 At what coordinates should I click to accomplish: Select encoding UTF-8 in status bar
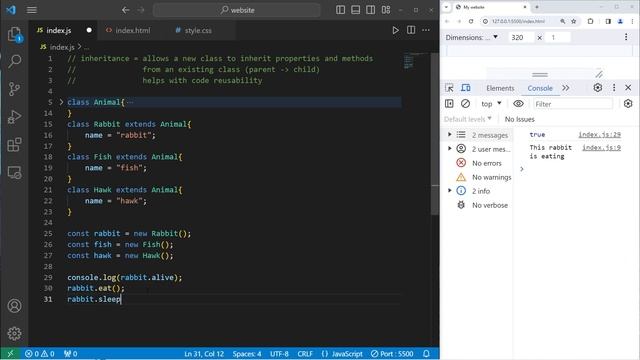tap(279, 353)
